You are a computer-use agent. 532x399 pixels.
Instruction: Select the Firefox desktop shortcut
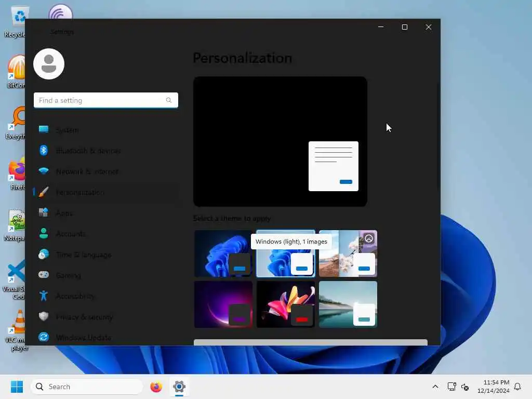tap(16, 174)
